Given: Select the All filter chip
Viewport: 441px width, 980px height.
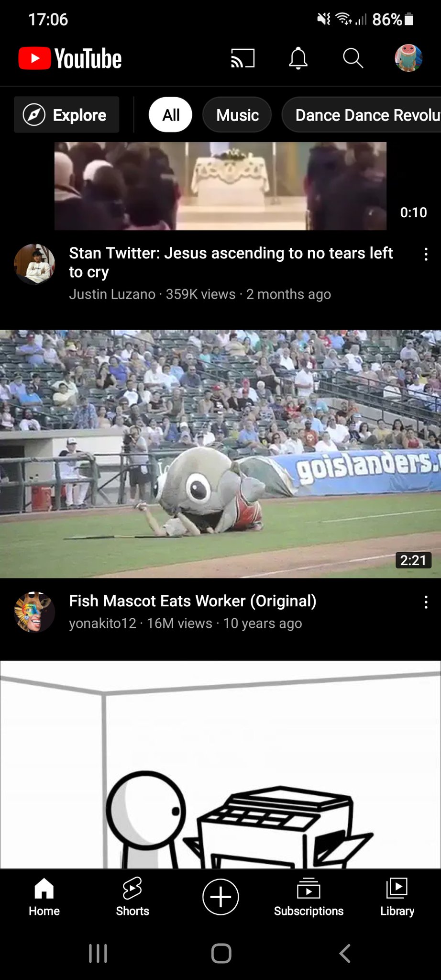Looking at the screenshot, I should [171, 115].
